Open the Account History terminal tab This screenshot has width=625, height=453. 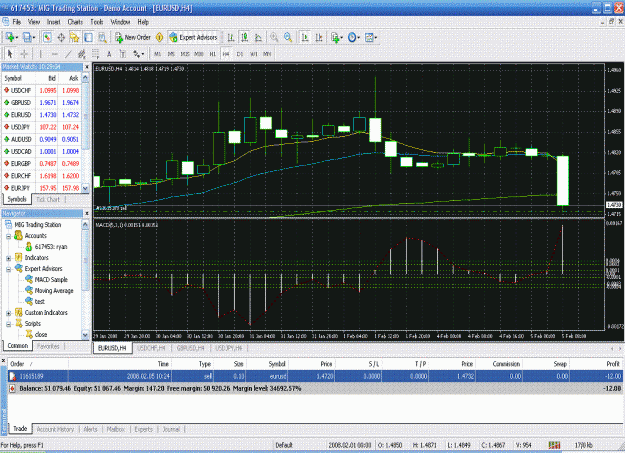coord(55,429)
